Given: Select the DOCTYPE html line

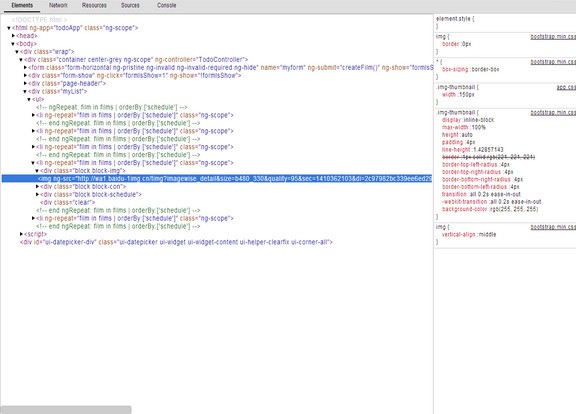Looking at the screenshot, I should point(39,20).
